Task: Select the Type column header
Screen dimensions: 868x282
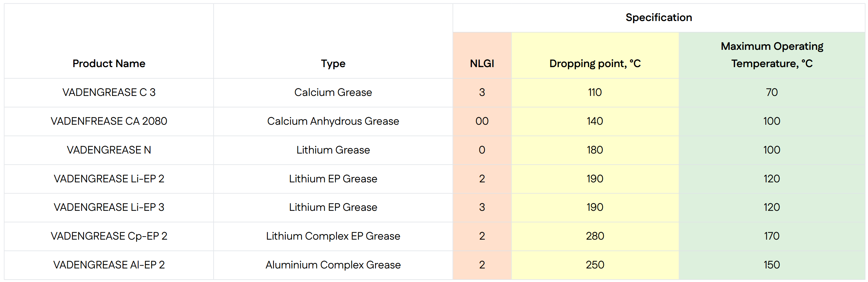Action: click(x=333, y=63)
